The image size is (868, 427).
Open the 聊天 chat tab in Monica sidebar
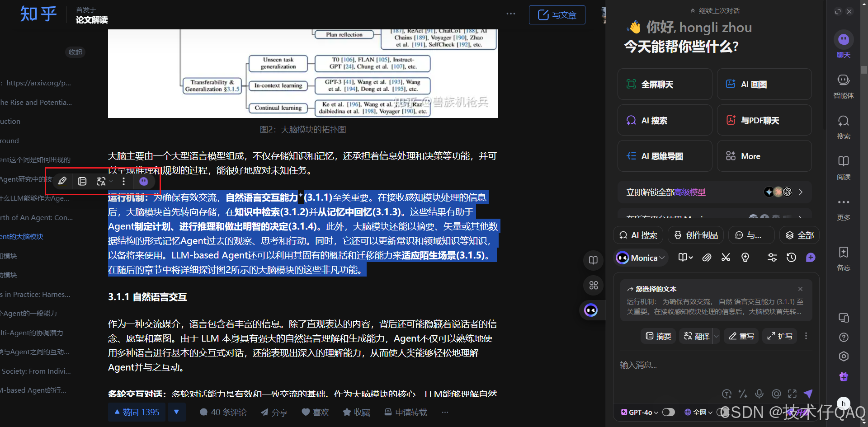[844, 45]
